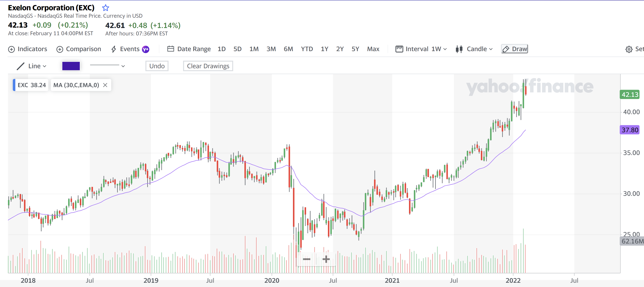
Task: Open the Events menu
Action: [x=125, y=49]
